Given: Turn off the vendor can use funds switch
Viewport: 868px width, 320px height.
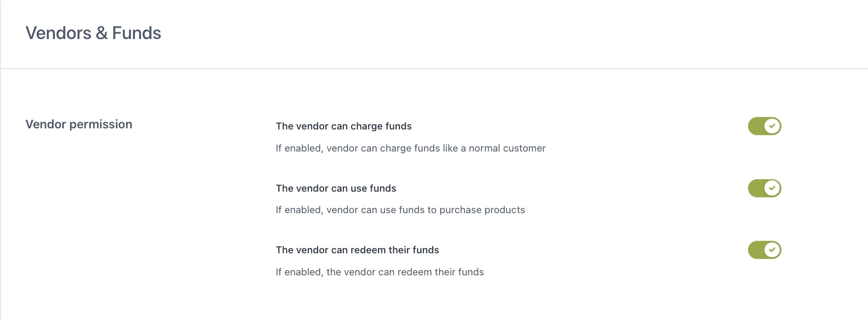Looking at the screenshot, I should pos(764,188).
